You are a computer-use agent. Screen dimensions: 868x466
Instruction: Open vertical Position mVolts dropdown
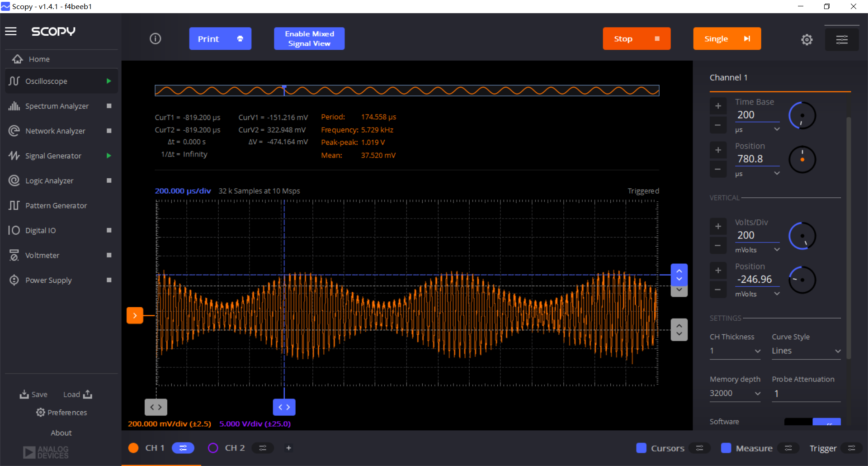click(x=757, y=294)
